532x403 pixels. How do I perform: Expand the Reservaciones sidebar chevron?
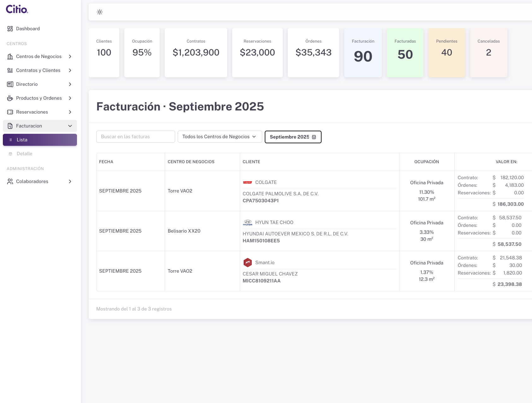point(70,112)
